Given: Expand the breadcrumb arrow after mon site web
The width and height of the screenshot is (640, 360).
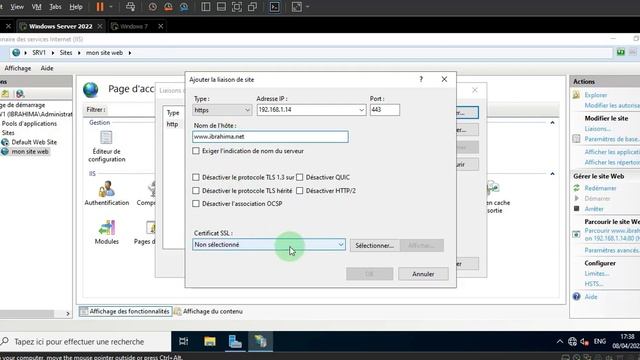Looking at the screenshot, I should [x=130, y=53].
